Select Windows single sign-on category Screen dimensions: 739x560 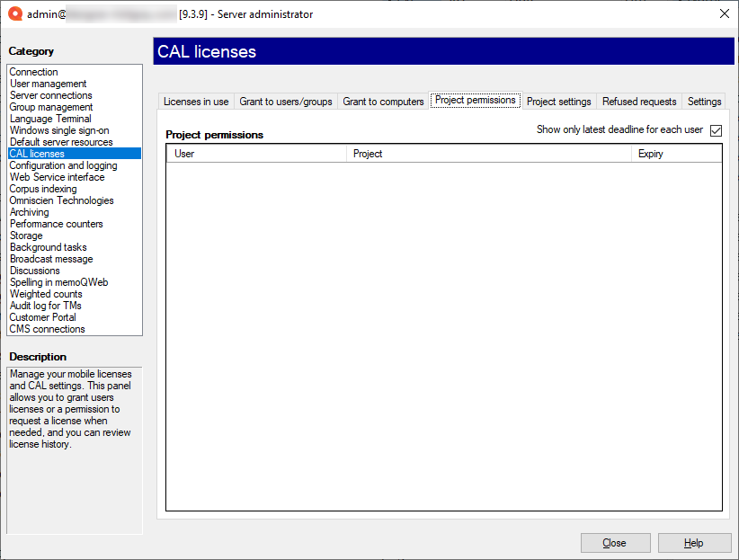click(59, 130)
